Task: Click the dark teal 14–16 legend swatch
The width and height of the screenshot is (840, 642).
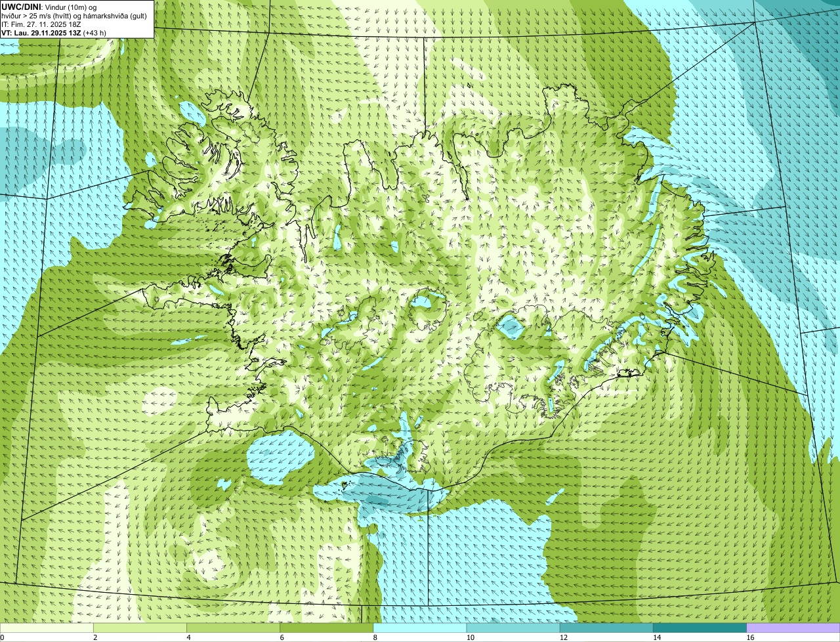Action: 700,628
